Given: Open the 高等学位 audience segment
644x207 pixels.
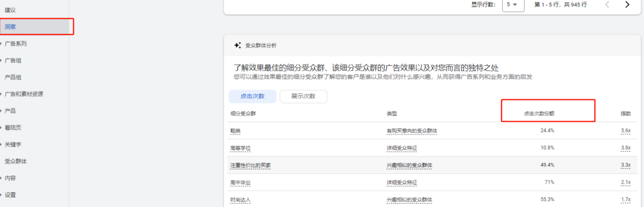Looking at the screenshot, I should click(x=240, y=148).
